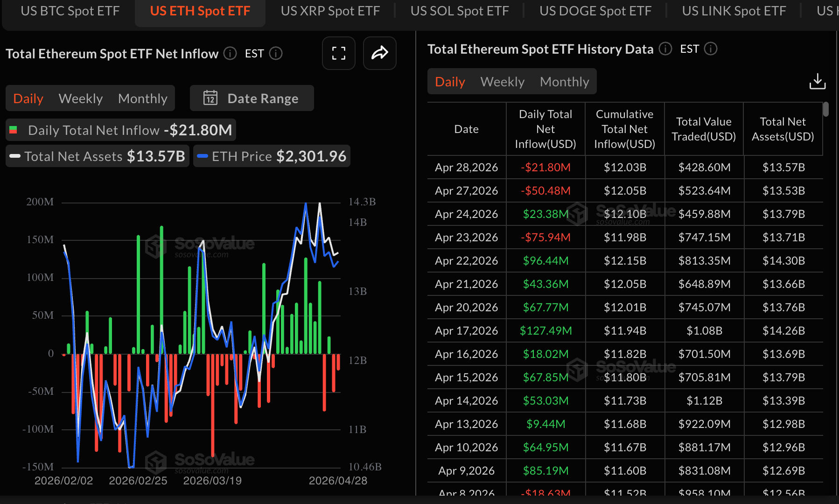Toggle Daily Total Net Inflow series
Viewport: 839px width, 504px height.
click(x=121, y=130)
